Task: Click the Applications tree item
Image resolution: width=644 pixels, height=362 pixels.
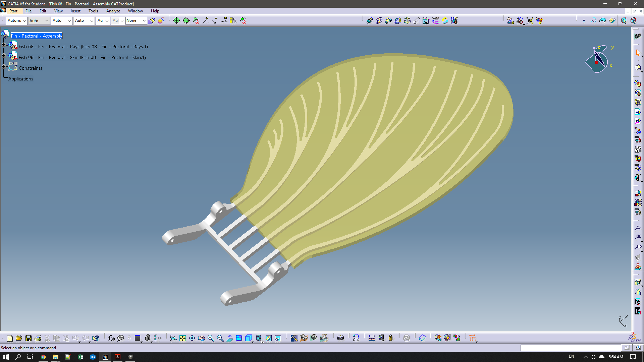Action: 21,79
